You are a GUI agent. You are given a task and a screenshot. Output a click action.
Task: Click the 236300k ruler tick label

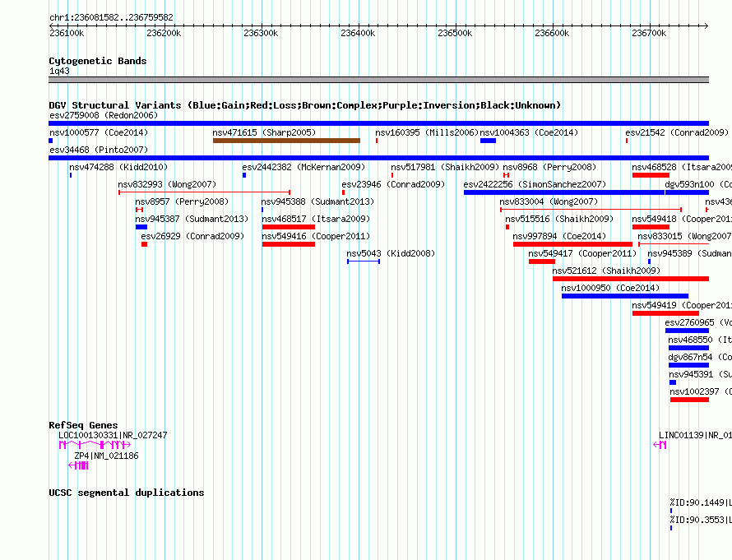click(x=261, y=33)
